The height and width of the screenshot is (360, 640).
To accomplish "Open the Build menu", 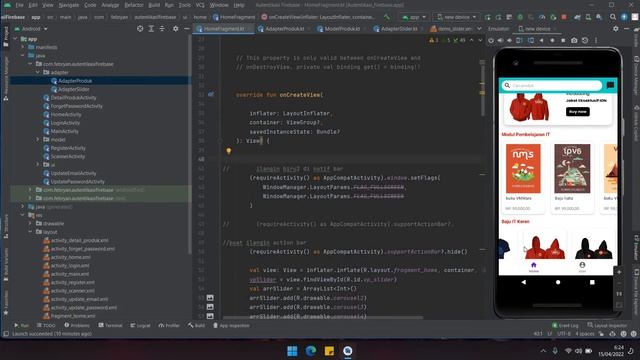I will 154,5.
